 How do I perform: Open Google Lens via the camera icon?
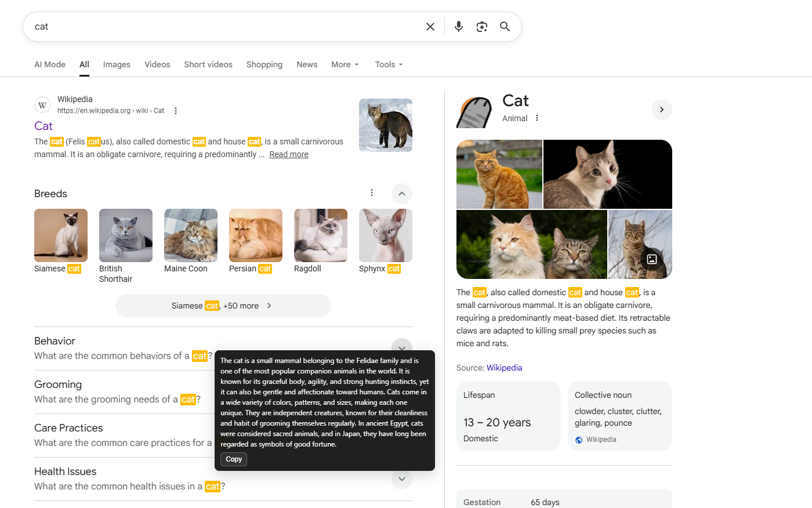point(481,26)
